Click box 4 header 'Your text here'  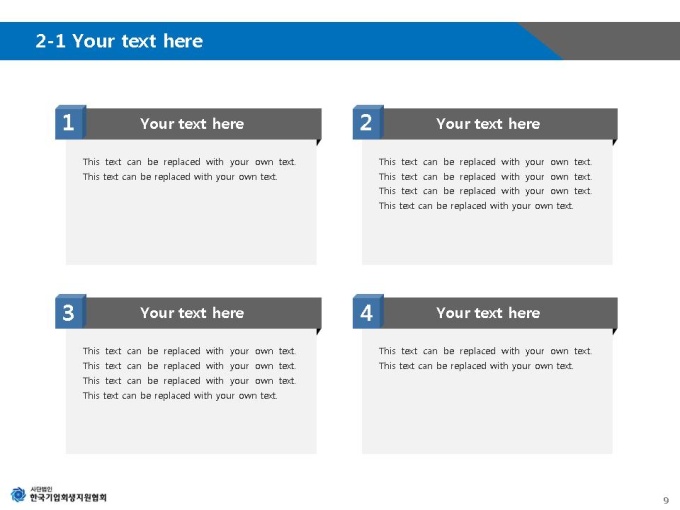488,313
